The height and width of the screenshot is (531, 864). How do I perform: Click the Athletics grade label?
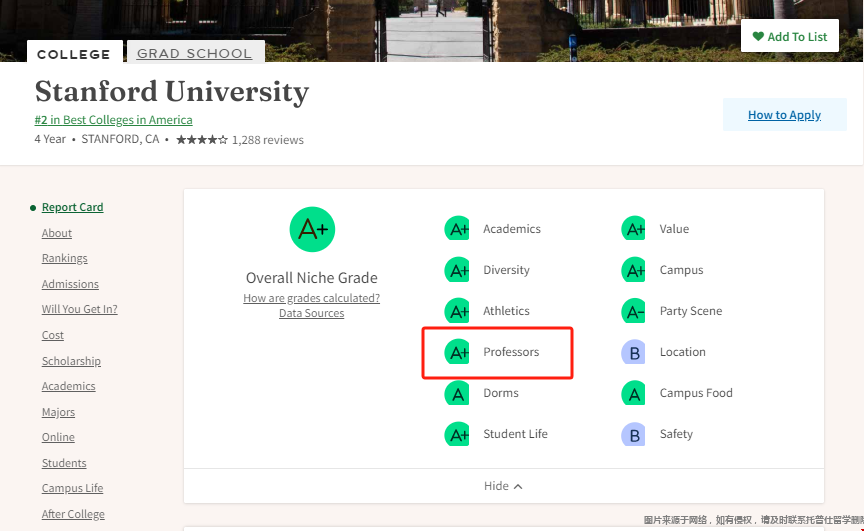[506, 311]
